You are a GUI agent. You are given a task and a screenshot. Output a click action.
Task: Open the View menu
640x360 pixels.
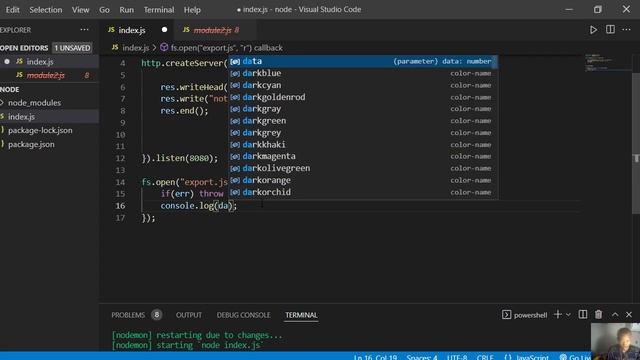[x=80, y=9]
